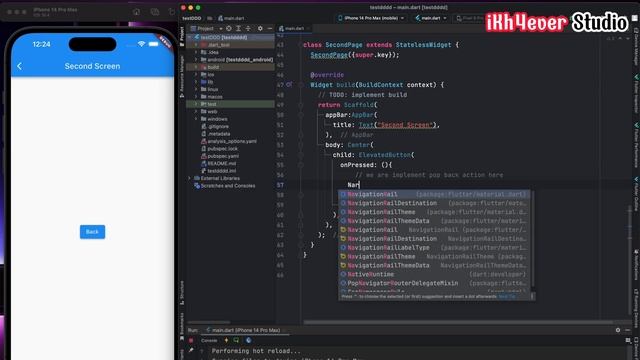Click the Hot Restart green icon
Image resolution: width=640 pixels, height=360 pixels.
(236, 340)
